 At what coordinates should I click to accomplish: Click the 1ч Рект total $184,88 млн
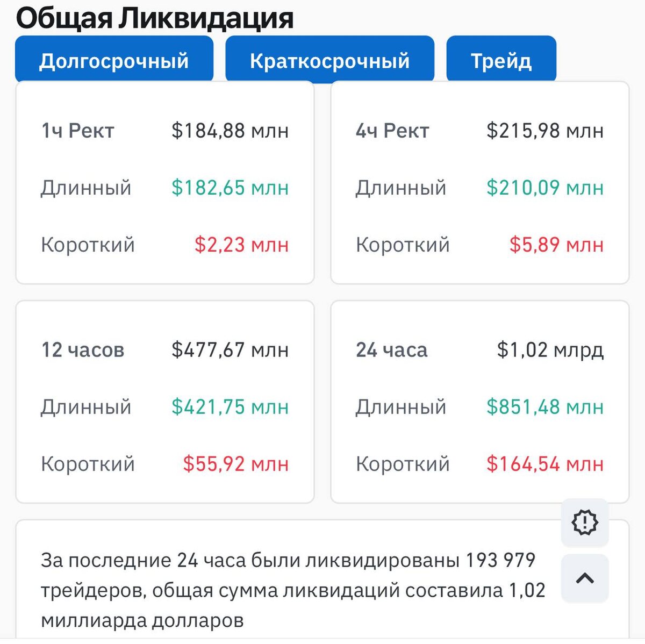[x=230, y=131]
